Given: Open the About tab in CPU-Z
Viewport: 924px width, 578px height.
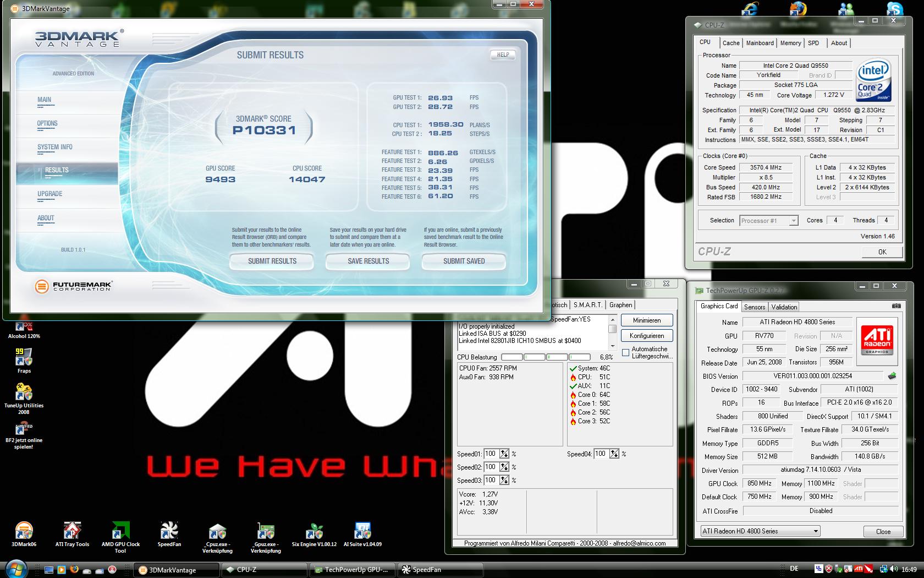Looking at the screenshot, I should click(839, 43).
